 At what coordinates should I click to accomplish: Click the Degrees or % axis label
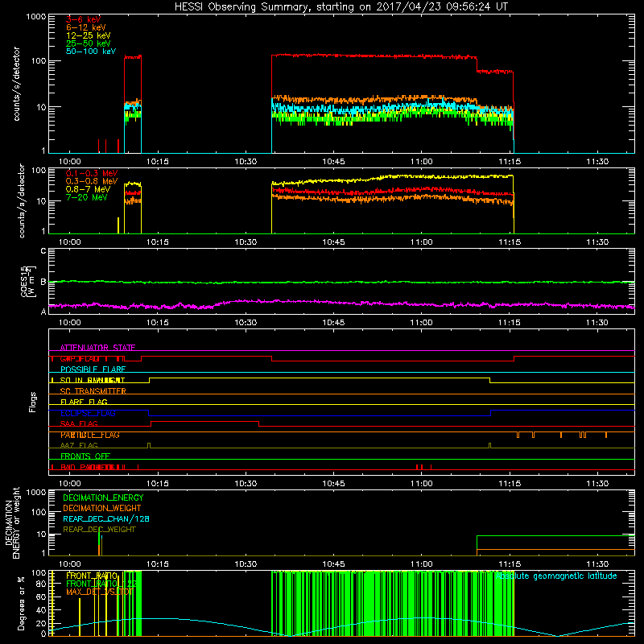[x=21, y=603]
